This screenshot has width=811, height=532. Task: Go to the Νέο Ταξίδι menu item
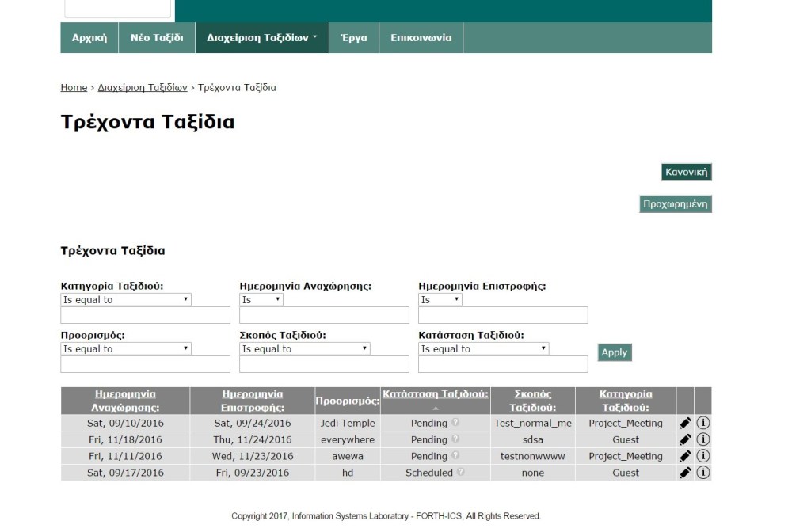click(x=157, y=38)
